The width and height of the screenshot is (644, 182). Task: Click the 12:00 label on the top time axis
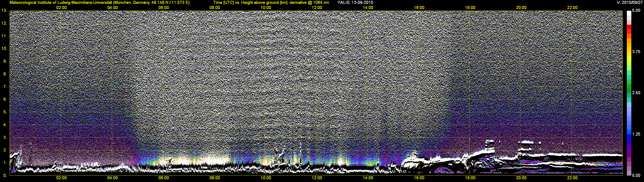[317, 8]
